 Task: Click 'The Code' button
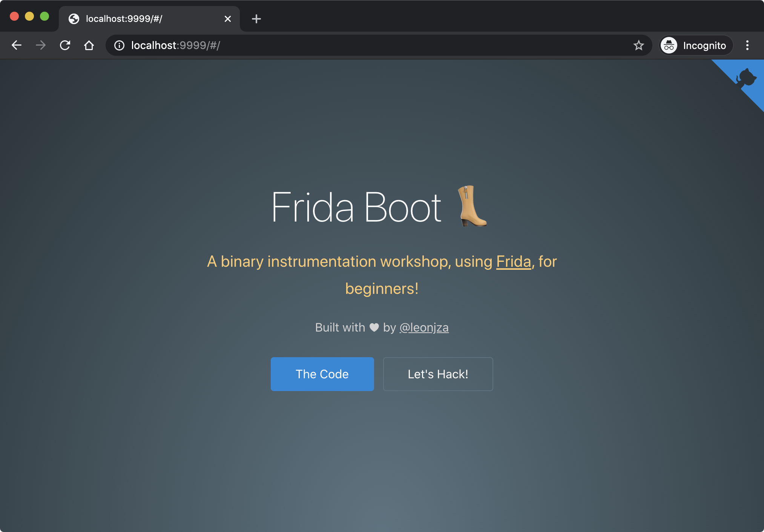click(322, 374)
